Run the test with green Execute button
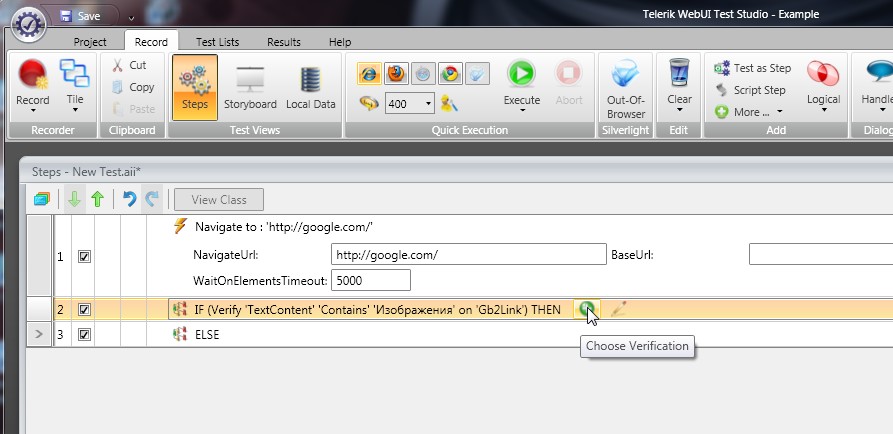Screen dimensions: 893x434 click(x=522, y=73)
